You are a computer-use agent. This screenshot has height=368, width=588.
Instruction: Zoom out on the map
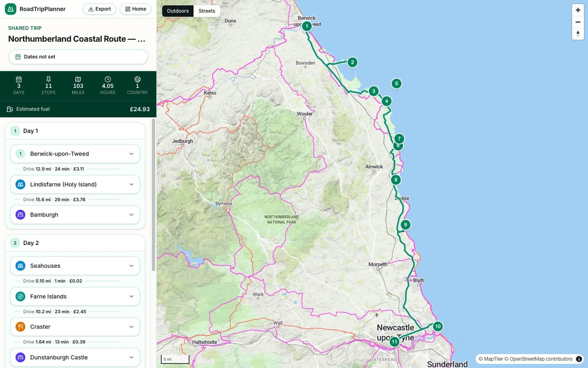pyautogui.click(x=578, y=22)
